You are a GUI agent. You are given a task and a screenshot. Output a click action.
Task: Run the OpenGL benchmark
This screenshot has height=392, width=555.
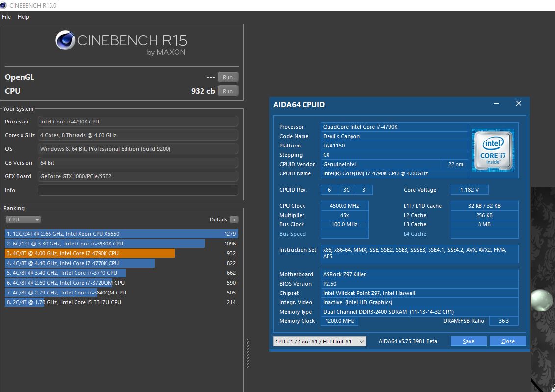click(x=227, y=77)
